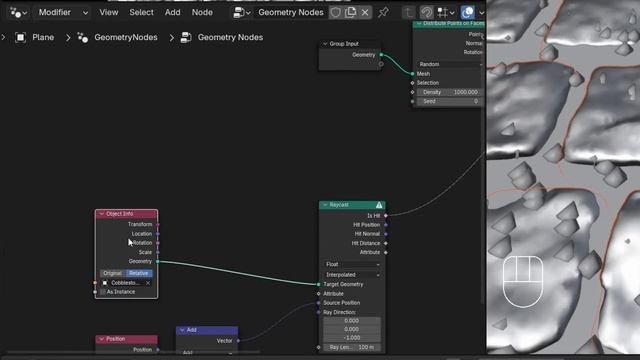Screen dimensions: 640x360
Task: Clear the Cobblestone object with X
Action: tap(148, 283)
